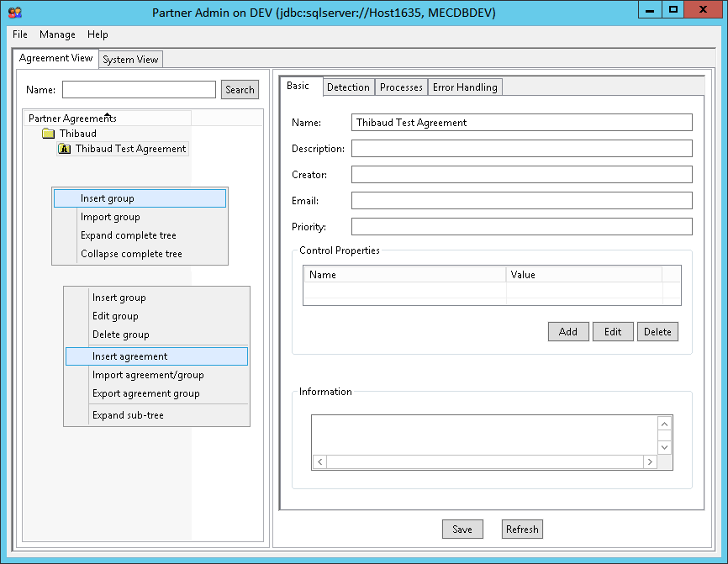
Task: Open the Manage menu
Action: (x=57, y=34)
